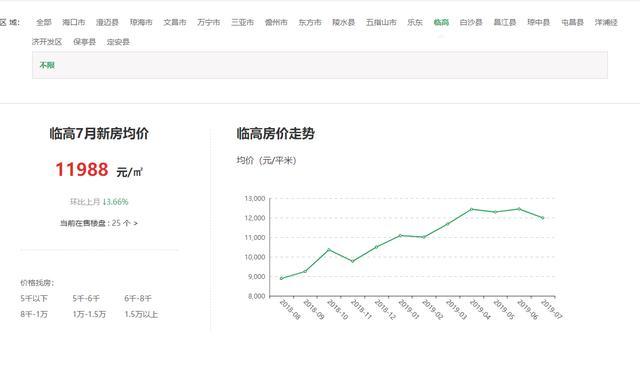This screenshot has height=368, width=640.
Task: Filter by 海口市 region
Action: click(x=74, y=22)
